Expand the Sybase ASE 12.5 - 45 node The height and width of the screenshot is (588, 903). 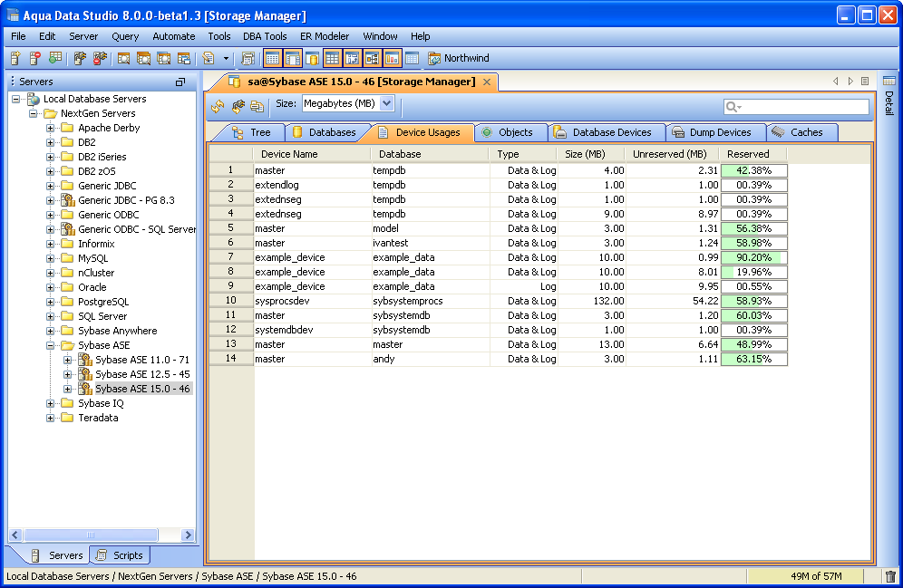(x=68, y=374)
